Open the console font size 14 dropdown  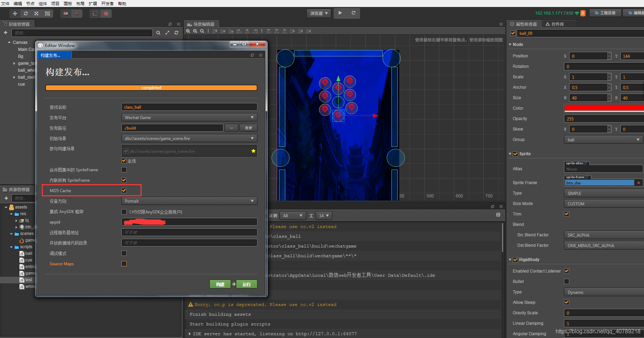[324, 216]
